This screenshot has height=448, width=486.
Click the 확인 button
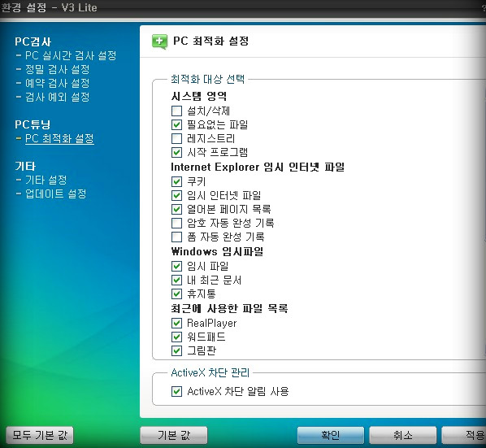(x=331, y=435)
